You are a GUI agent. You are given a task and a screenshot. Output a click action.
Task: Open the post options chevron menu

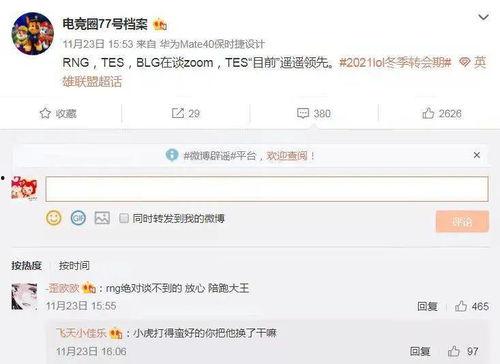483,17
